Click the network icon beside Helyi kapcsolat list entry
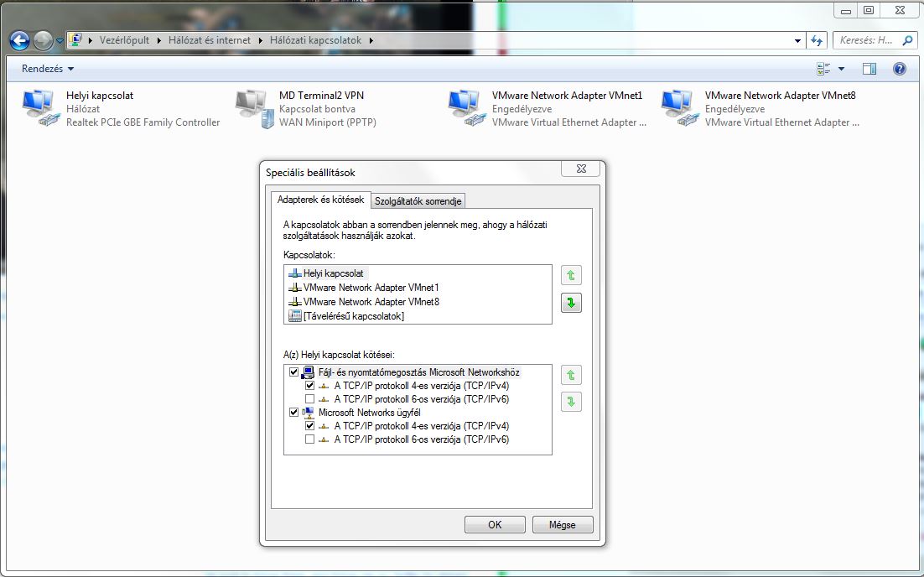The height and width of the screenshot is (577, 924). [x=294, y=273]
